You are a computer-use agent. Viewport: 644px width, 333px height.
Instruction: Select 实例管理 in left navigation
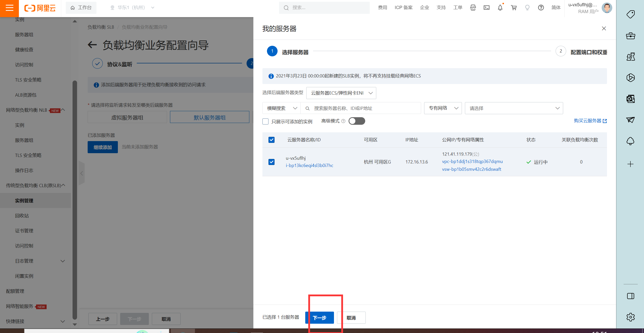click(x=36, y=201)
